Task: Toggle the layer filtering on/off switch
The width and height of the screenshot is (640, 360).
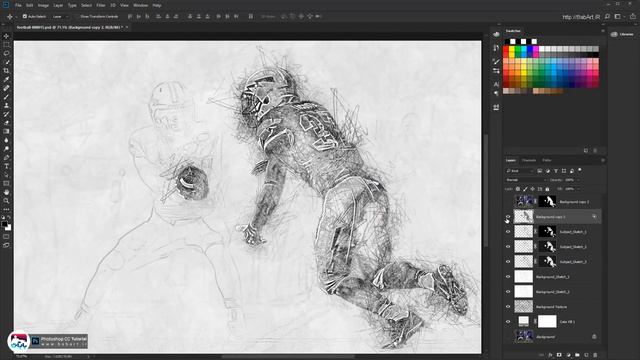Action: point(580,170)
